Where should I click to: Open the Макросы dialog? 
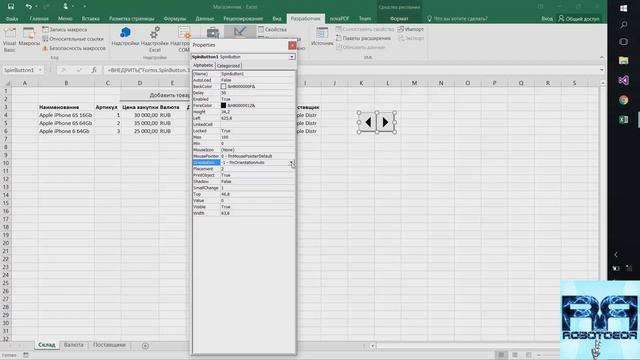(29, 37)
